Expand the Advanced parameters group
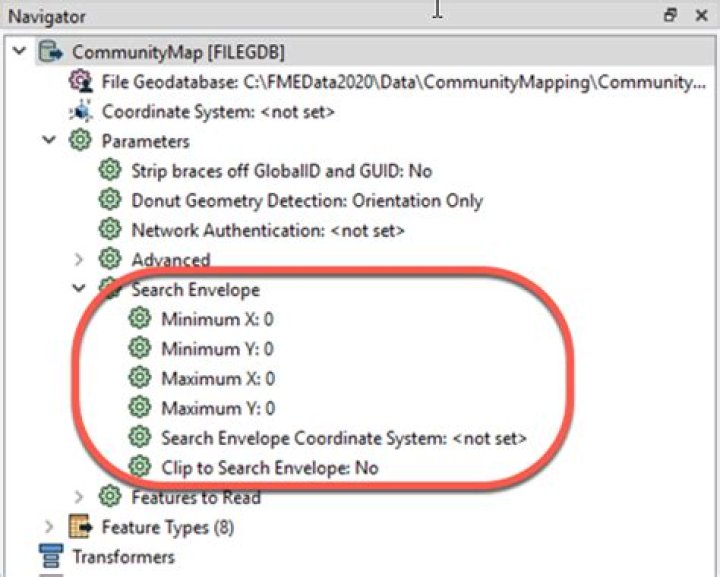720x577 pixels. click(x=79, y=260)
